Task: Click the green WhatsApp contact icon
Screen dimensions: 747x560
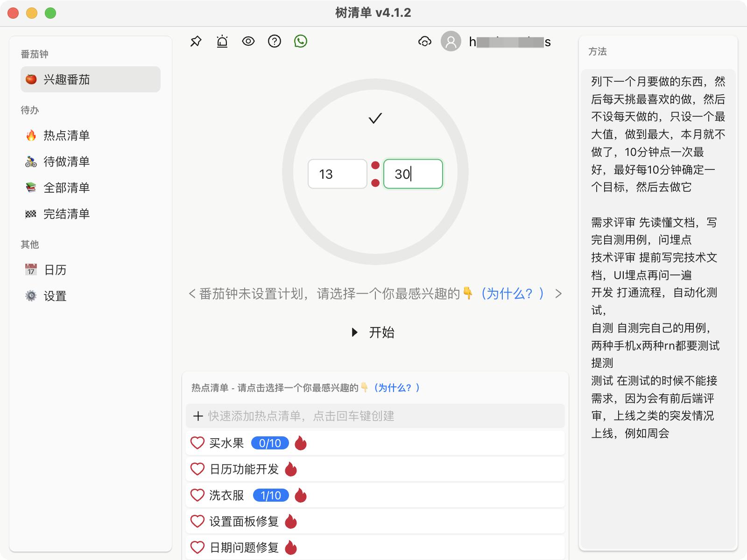Action: tap(301, 42)
